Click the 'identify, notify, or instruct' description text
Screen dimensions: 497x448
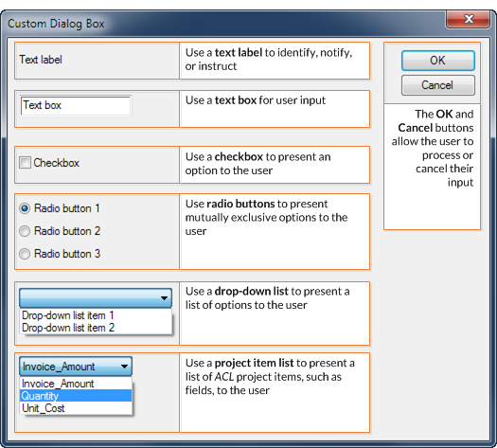point(269,60)
